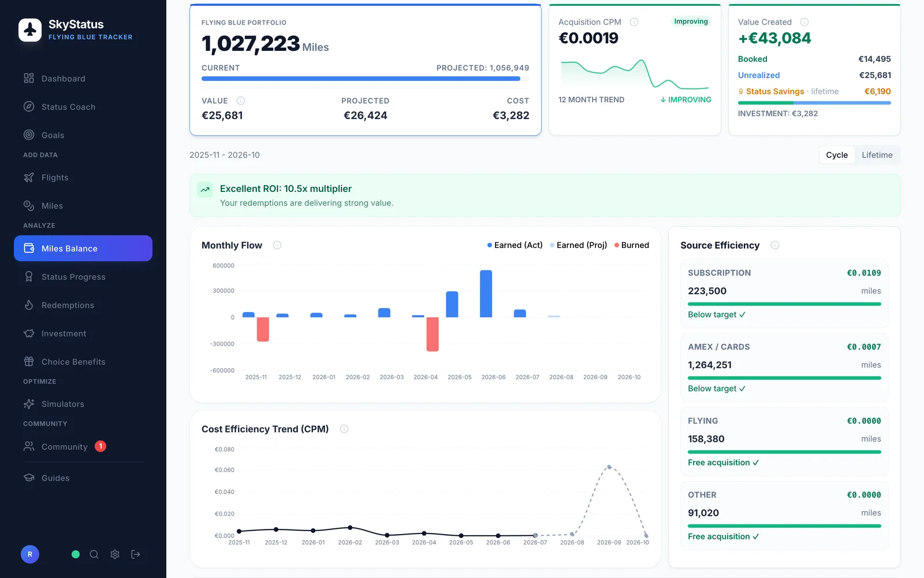This screenshot has width=924, height=578.
Task: Switch to the Lifetime view
Action: [877, 155]
